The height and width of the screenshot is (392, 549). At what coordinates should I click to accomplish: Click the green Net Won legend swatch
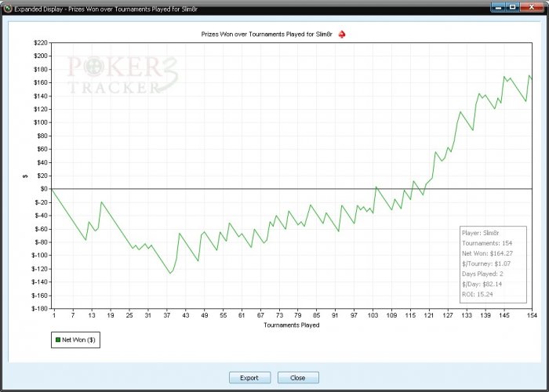(x=58, y=339)
